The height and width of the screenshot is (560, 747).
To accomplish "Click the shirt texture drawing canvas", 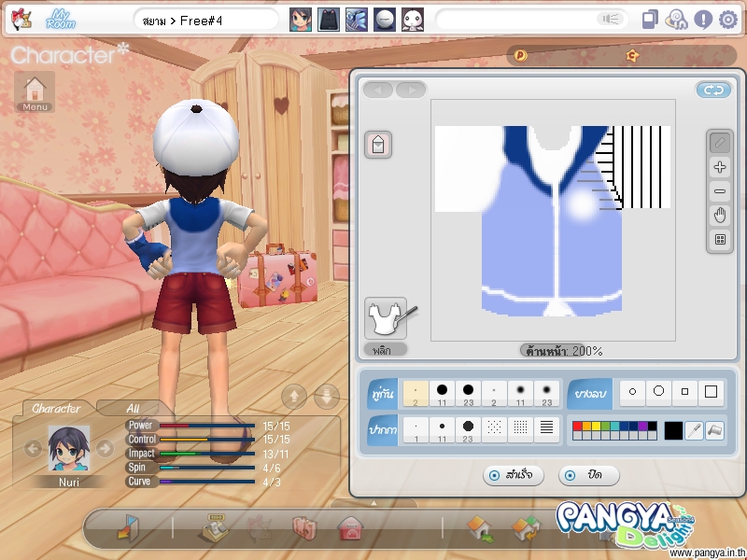I will click(x=553, y=220).
